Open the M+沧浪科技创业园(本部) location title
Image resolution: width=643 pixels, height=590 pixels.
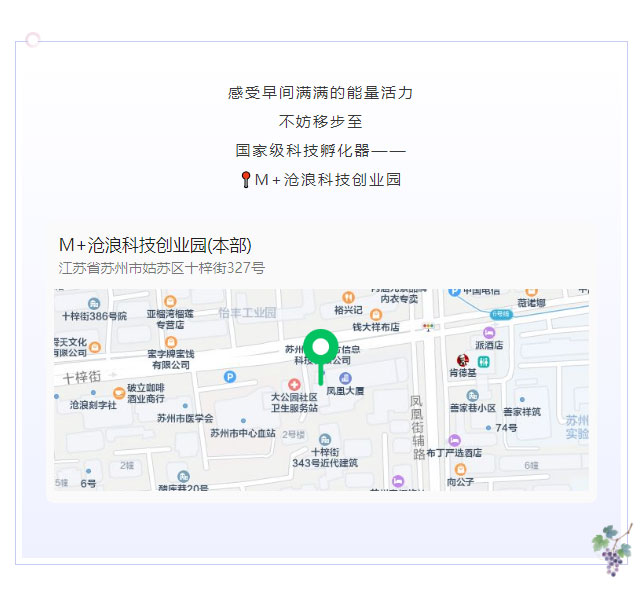pos(155,245)
